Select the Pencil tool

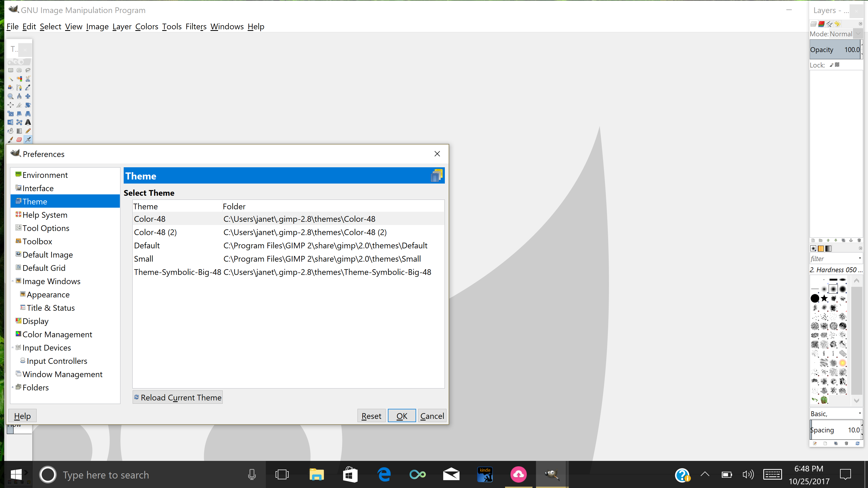click(28, 131)
